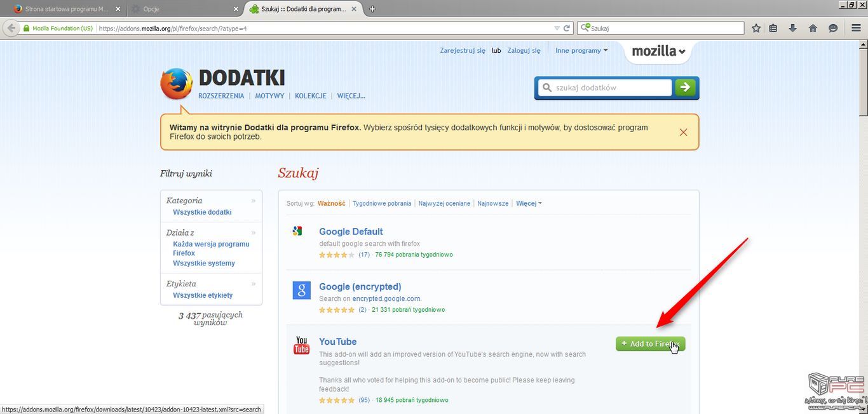Expand the mozilla tab dropdown
The height and width of the screenshot is (414, 868).
click(658, 51)
